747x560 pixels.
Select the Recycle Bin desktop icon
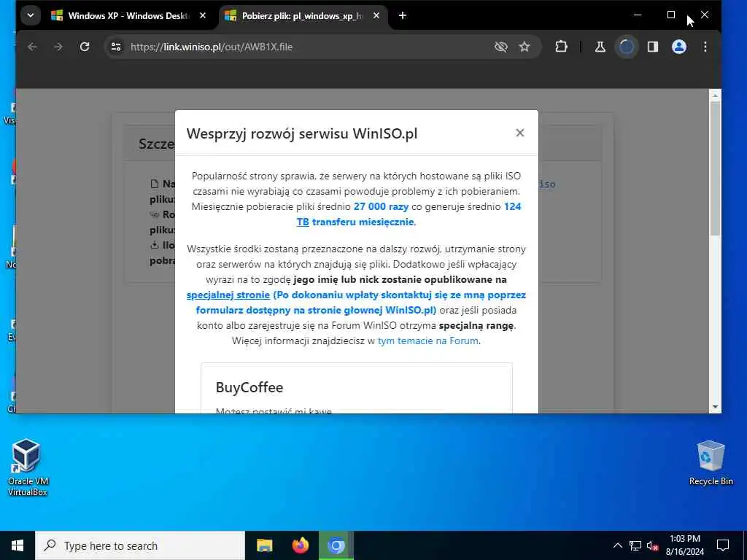711,463
